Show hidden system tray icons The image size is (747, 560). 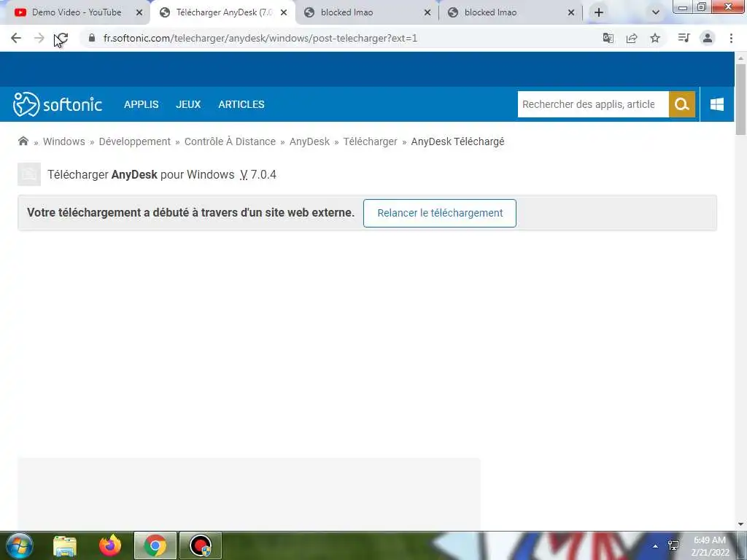655,546
